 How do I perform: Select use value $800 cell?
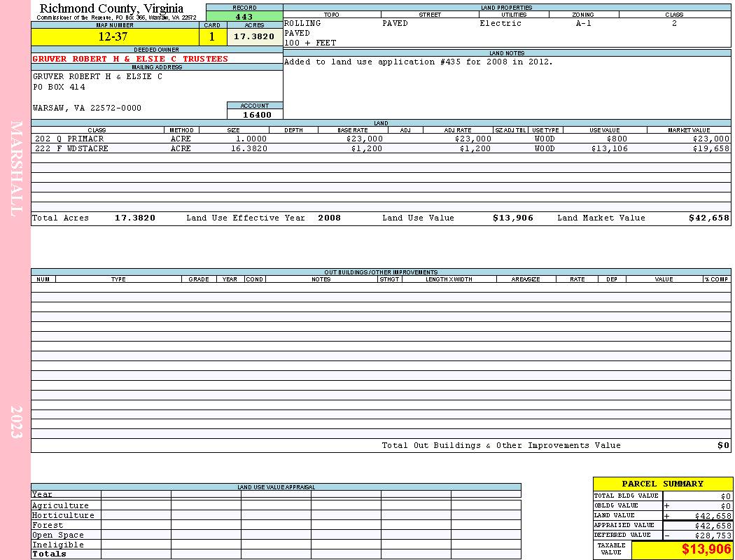(x=617, y=139)
